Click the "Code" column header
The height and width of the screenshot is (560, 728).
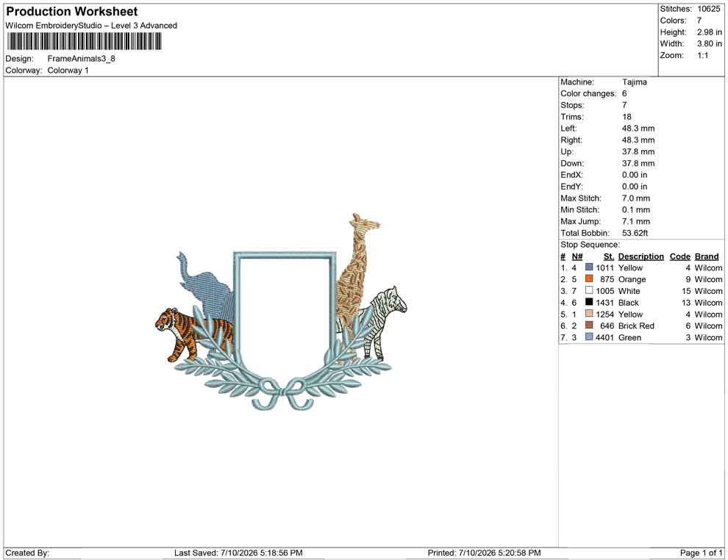[680, 256]
